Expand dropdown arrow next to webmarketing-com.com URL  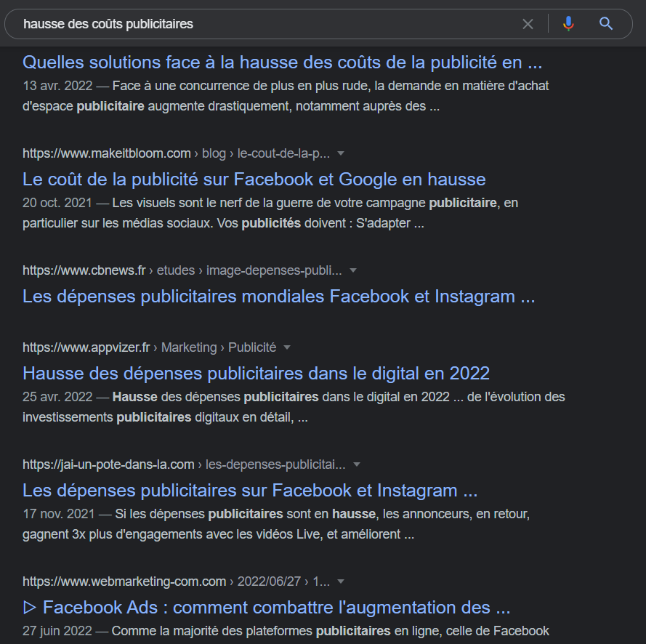pos(341,581)
